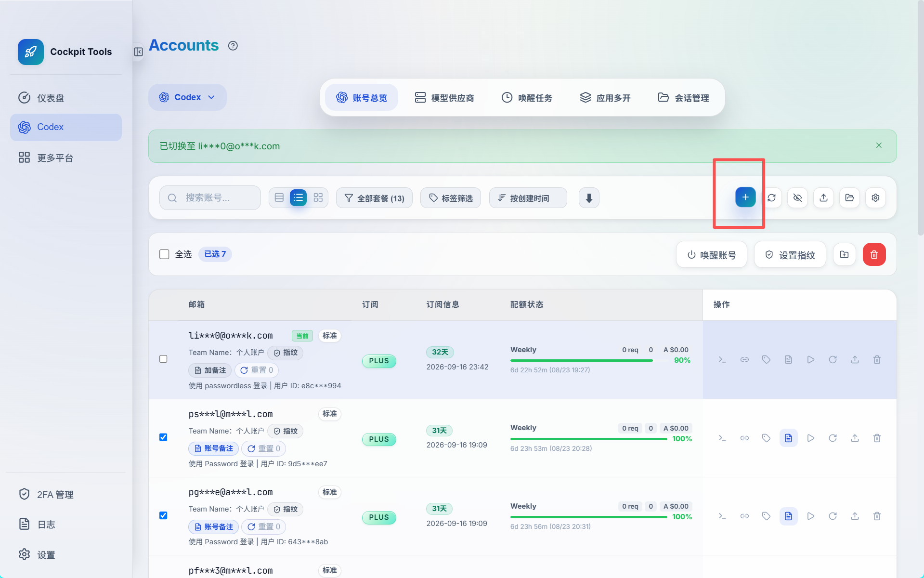Refresh quota for li***0@o***k.com row
The image size is (924, 578).
tap(833, 360)
